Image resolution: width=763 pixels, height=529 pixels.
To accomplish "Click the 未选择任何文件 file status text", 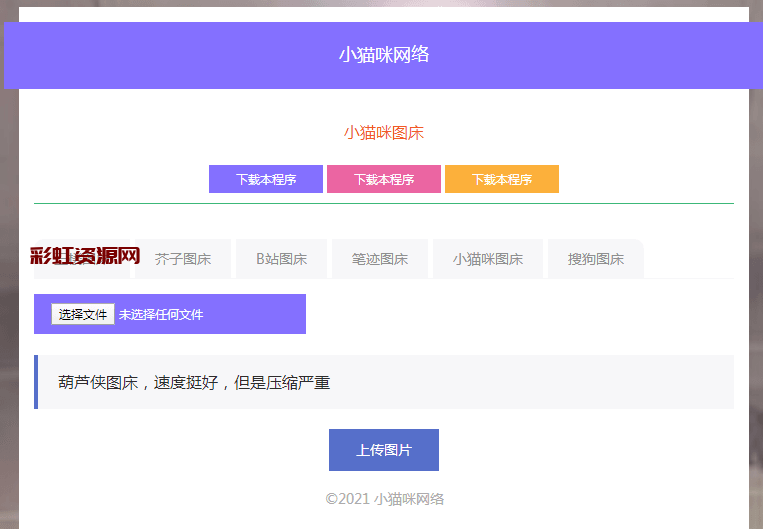I will (161, 314).
